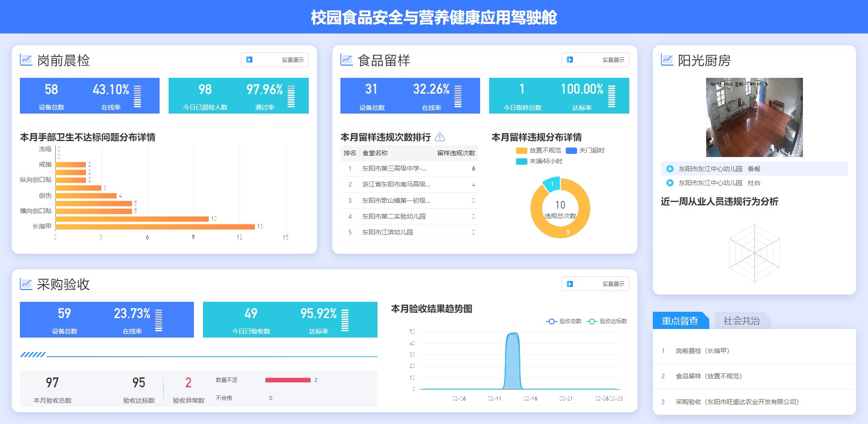This screenshot has height=424, width=868.
Task: Click the play icon in 食品留样 实景展示
Action: [570, 60]
